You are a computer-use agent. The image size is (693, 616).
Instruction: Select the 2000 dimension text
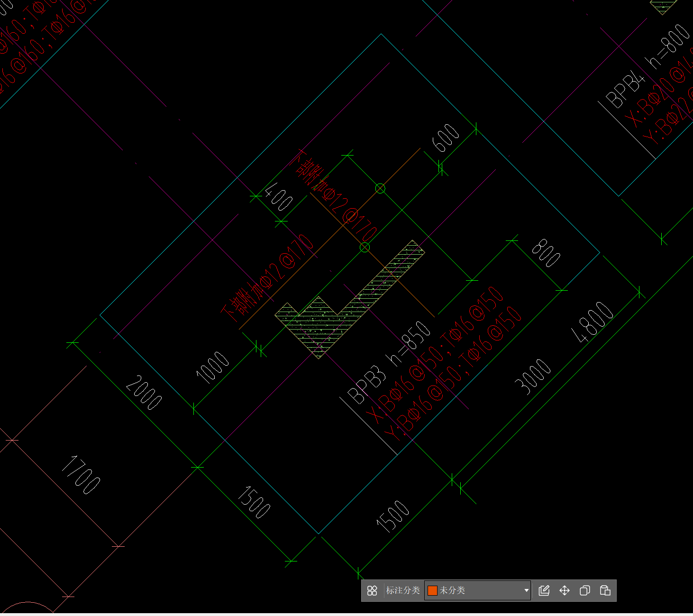(x=144, y=393)
